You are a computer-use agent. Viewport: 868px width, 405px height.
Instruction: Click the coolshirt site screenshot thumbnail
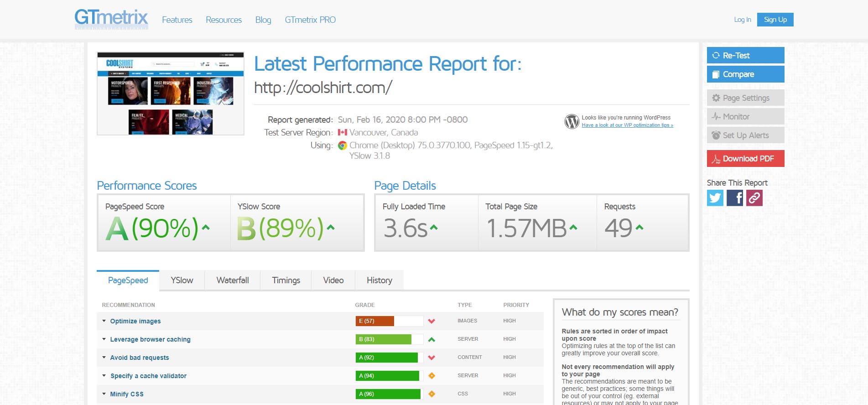(171, 93)
